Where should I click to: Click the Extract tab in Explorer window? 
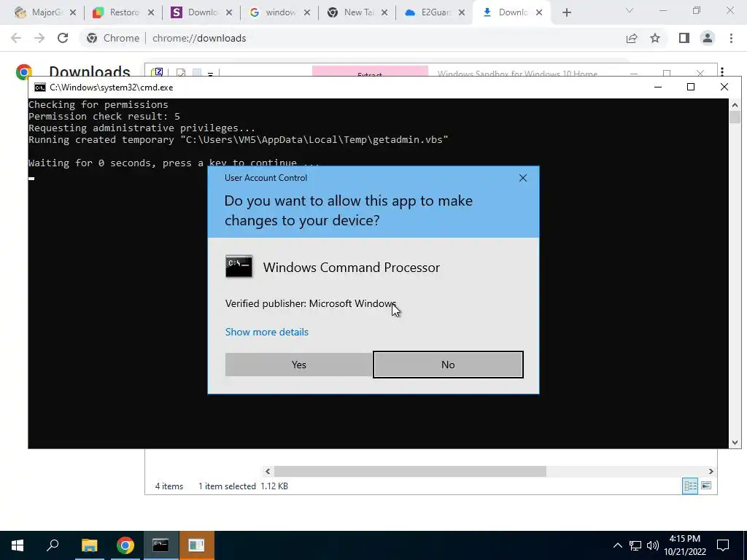click(370, 72)
